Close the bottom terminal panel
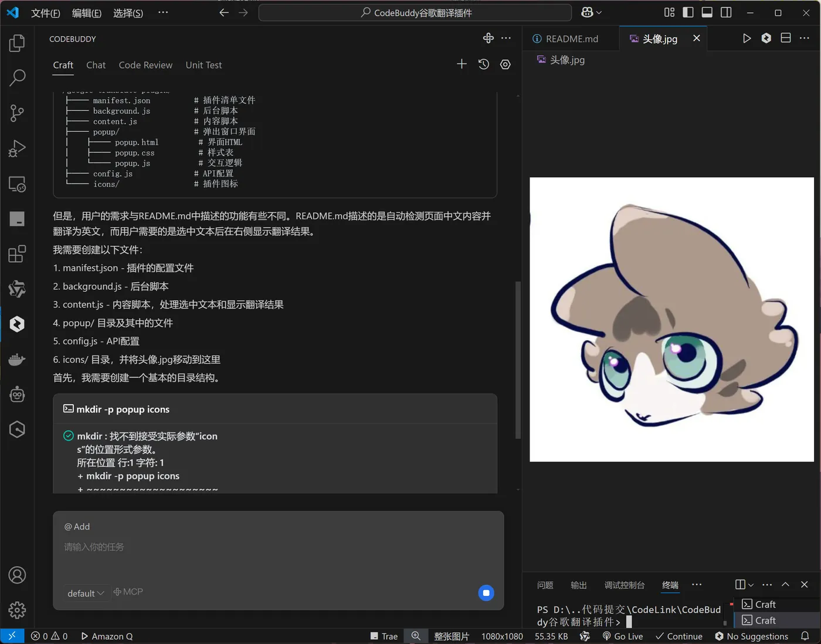 [805, 585]
